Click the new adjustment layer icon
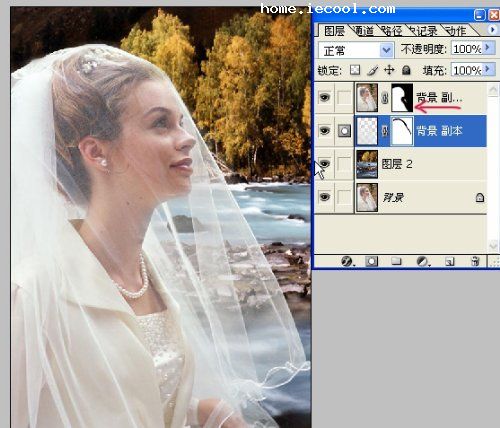 click(x=423, y=261)
